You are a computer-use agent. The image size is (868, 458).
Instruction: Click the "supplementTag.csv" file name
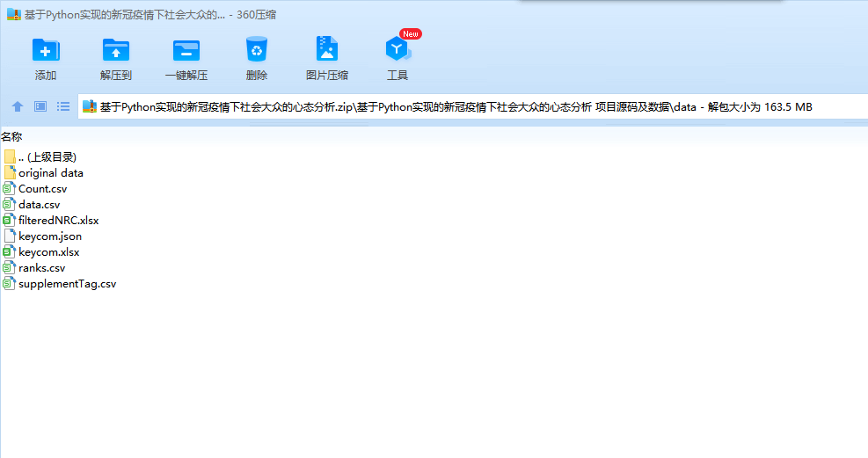tap(68, 284)
